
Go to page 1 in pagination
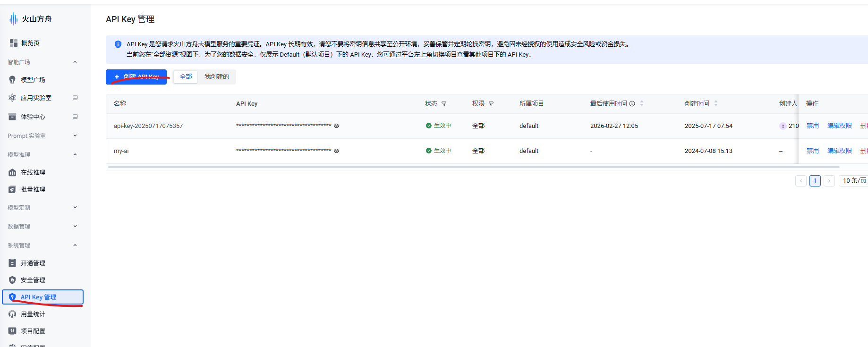coord(815,181)
